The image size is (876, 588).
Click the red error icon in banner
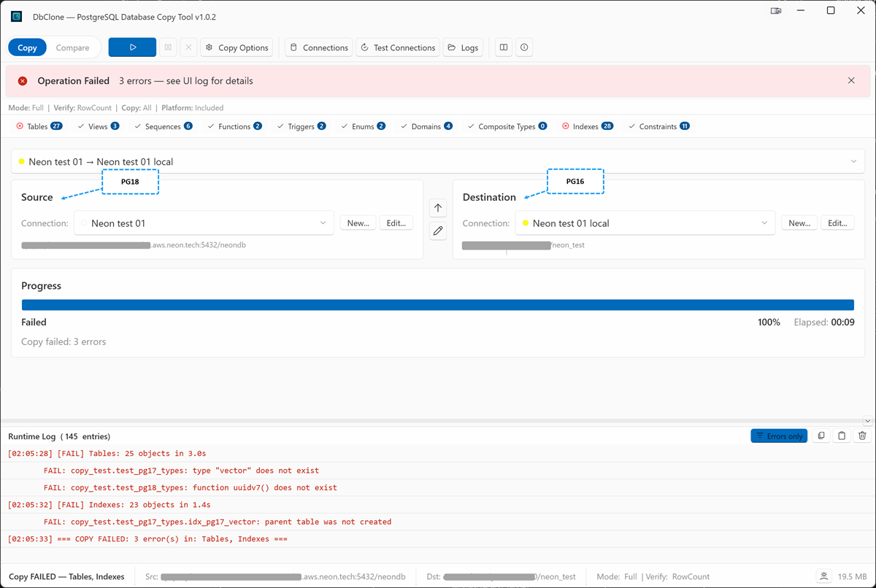pyautogui.click(x=23, y=81)
